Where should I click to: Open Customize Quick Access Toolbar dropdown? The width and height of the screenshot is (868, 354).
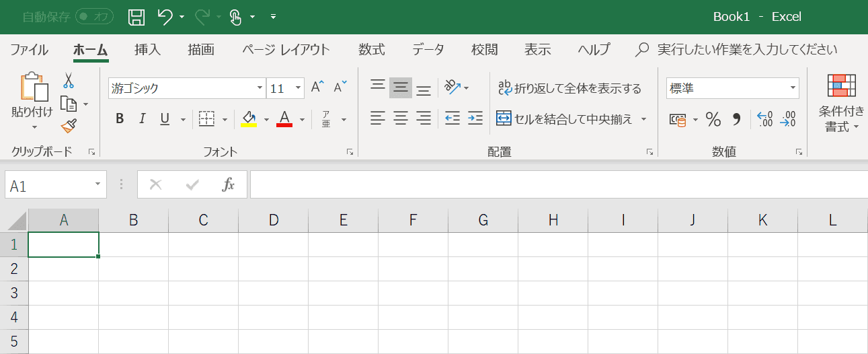click(272, 17)
